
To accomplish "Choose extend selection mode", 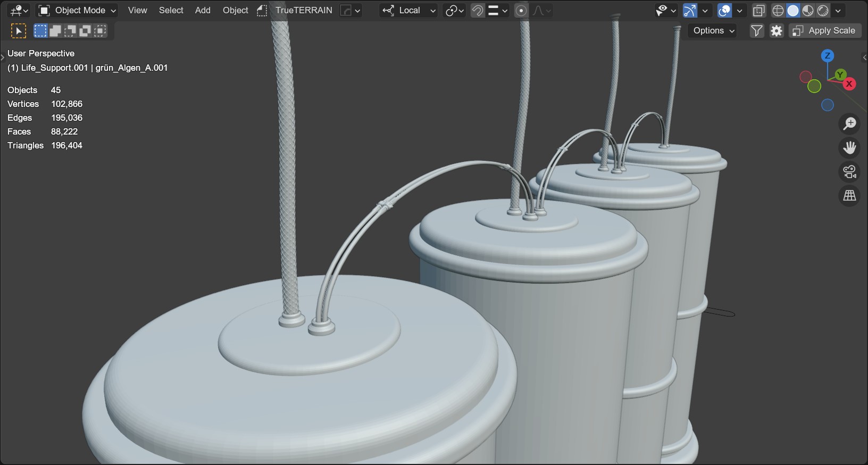I will click(55, 31).
